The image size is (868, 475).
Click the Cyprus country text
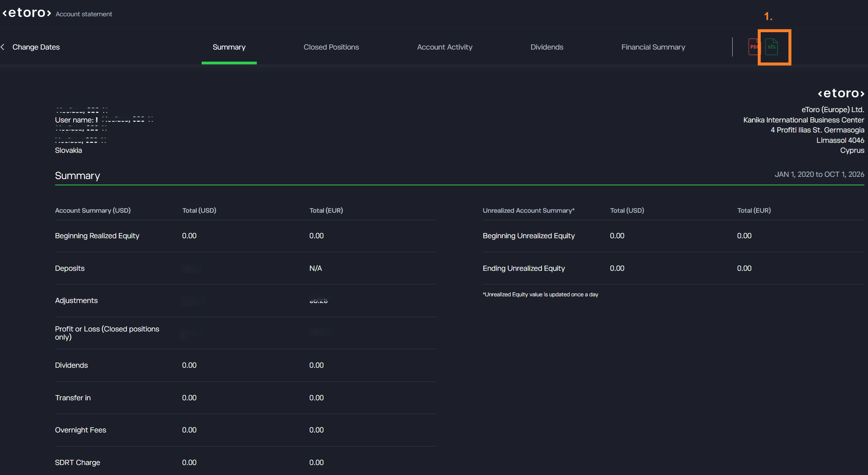852,150
